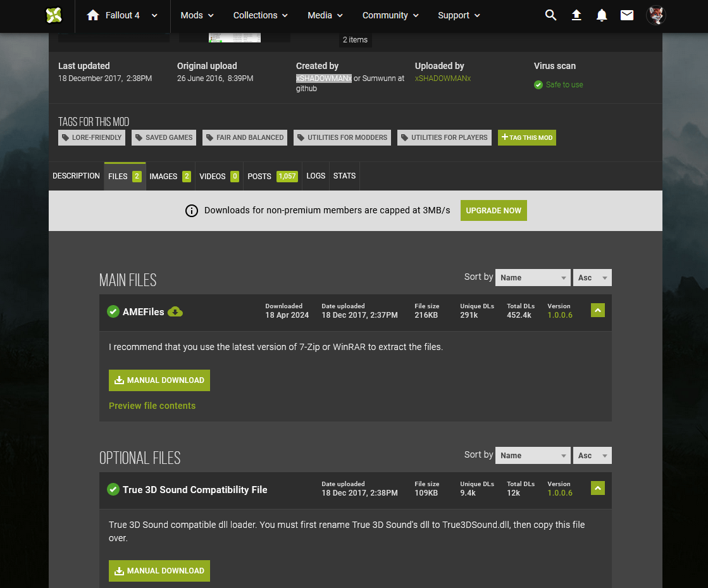The image size is (708, 588).
Task: Click the 18 Apr 2024 downloaded date
Action: click(x=287, y=315)
